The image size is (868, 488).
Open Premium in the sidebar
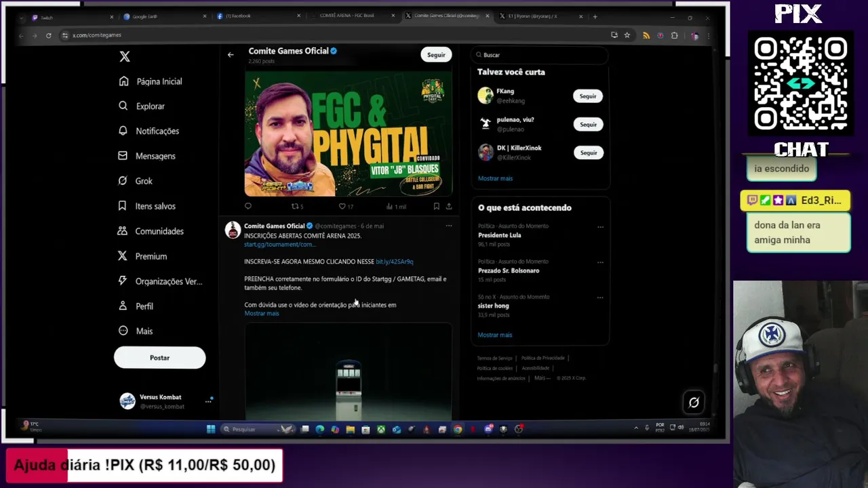142,256
